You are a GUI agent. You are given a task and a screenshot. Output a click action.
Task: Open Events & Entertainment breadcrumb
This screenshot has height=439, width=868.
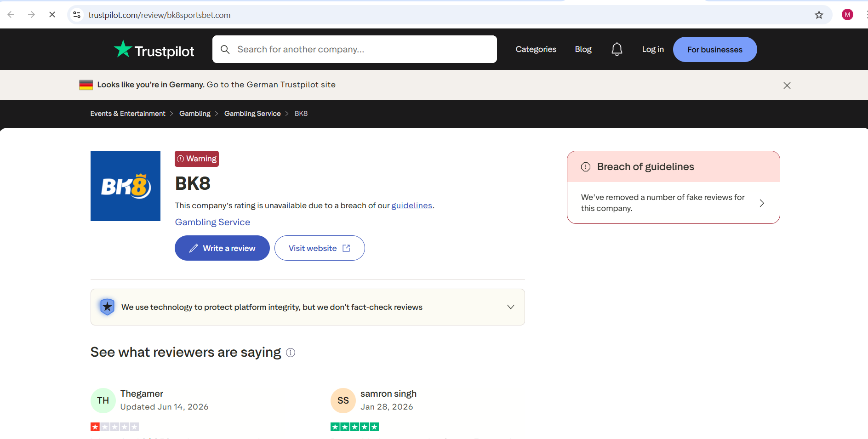pos(128,114)
